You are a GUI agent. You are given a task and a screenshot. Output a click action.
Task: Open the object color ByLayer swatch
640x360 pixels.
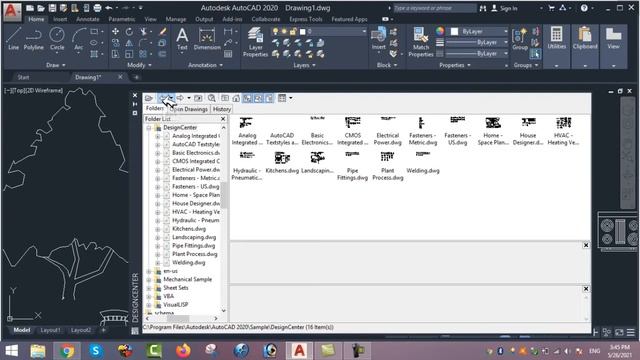(x=454, y=31)
